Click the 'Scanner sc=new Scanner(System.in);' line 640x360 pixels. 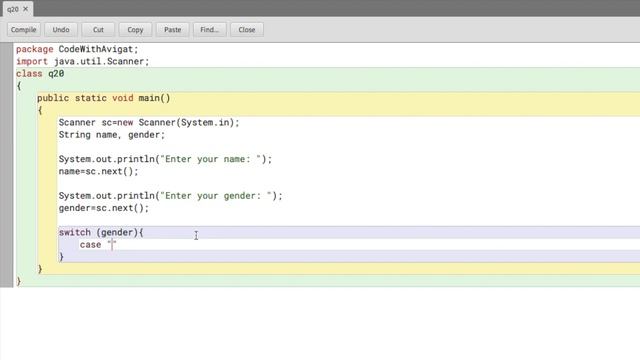point(149,122)
